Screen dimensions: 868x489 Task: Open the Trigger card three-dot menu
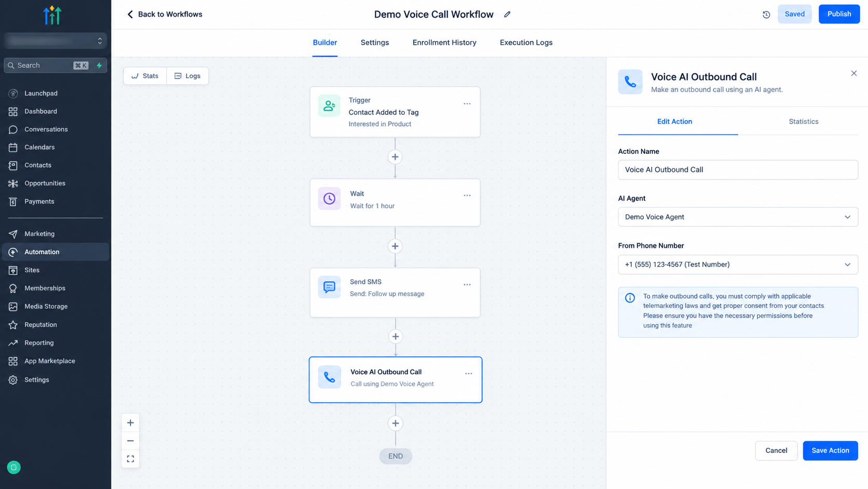click(467, 104)
